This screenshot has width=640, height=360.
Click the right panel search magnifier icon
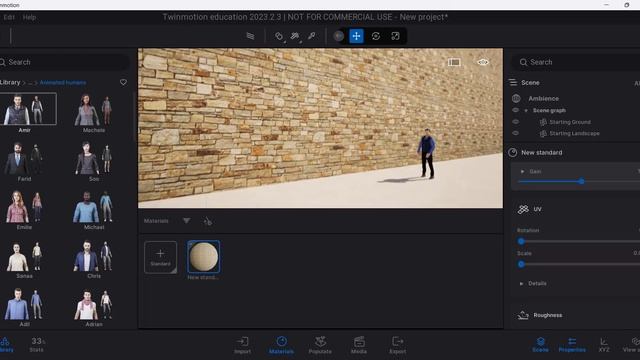pos(523,62)
